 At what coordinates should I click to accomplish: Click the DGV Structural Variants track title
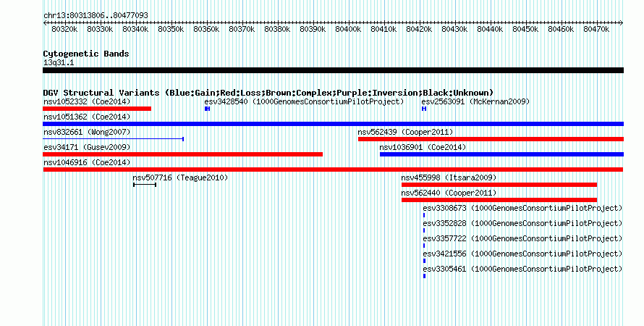tap(268, 93)
